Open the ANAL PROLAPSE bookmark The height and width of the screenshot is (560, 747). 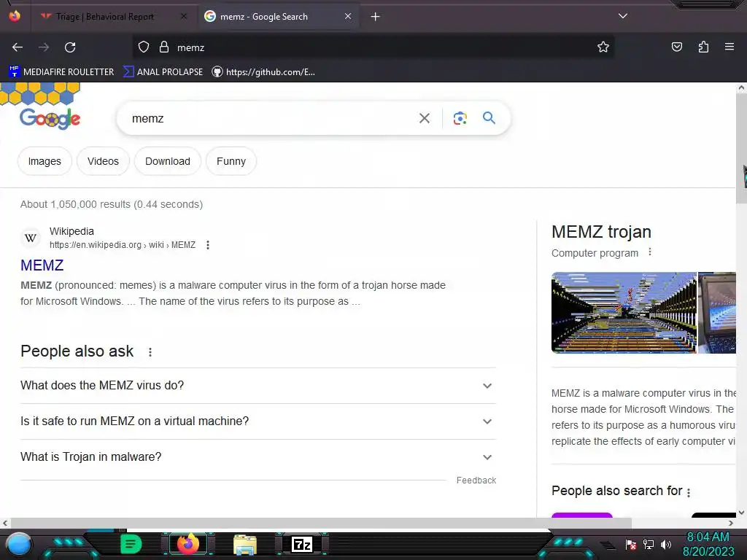coord(163,72)
